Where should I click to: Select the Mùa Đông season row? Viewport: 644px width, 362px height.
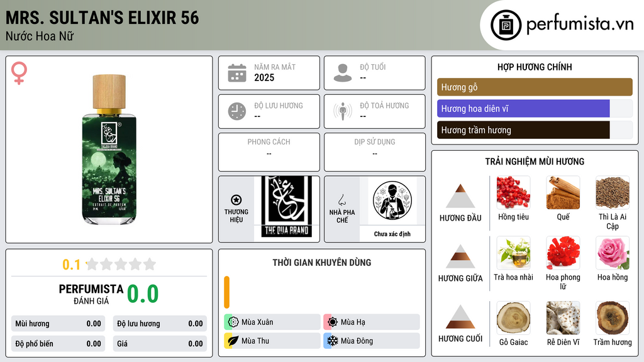372,341
